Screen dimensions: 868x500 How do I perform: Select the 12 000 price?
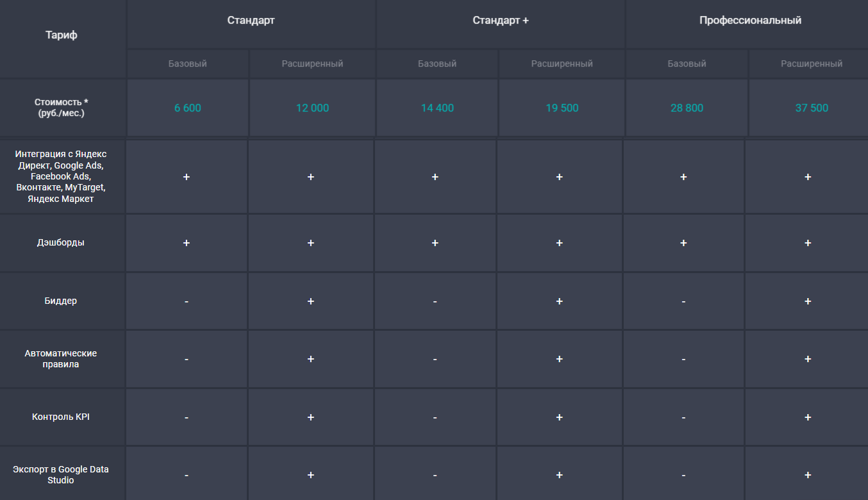(x=312, y=108)
